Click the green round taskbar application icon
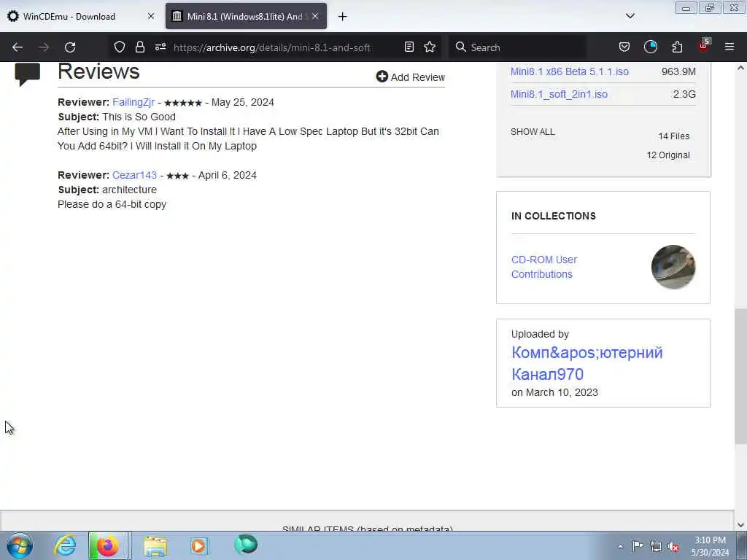Viewport: 747px width, 560px height. tap(246, 545)
